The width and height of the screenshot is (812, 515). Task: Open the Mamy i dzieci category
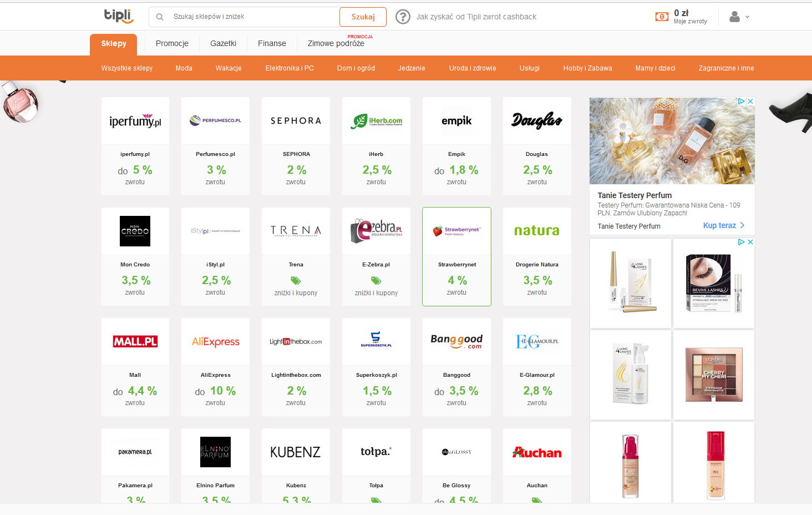point(656,68)
